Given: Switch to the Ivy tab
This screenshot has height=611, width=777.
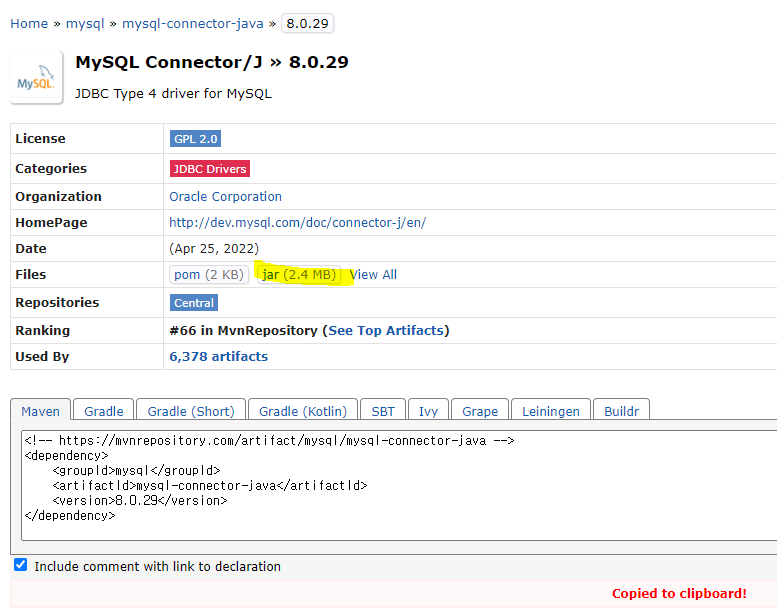Looking at the screenshot, I should coord(428,411).
